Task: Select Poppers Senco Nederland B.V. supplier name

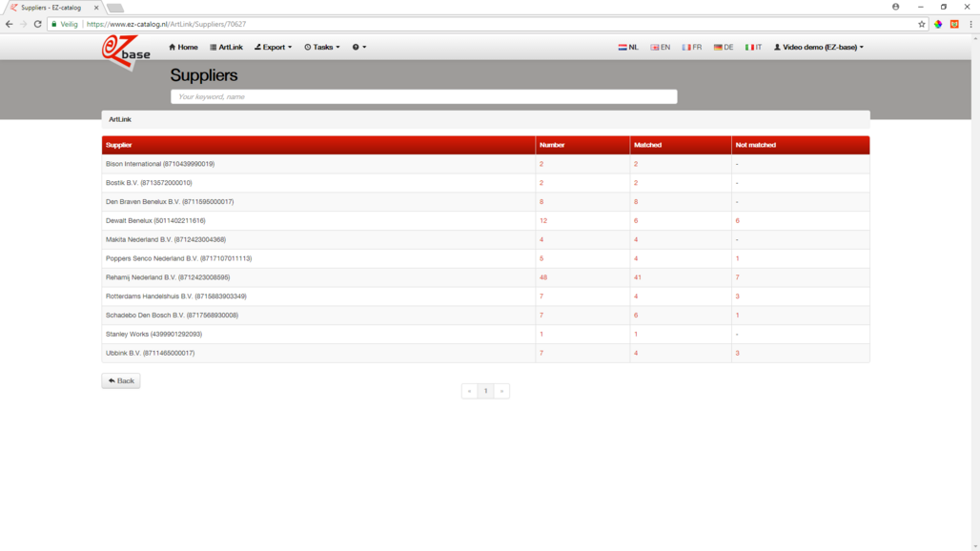Action: pyautogui.click(x=179, y=258)
